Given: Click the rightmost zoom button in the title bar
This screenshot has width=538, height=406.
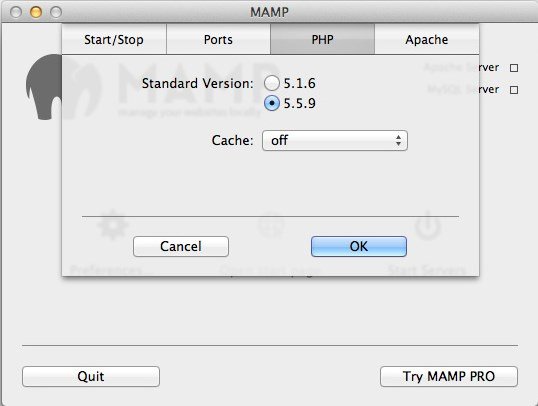Looking at the screenshot, I should click(56, 12).
